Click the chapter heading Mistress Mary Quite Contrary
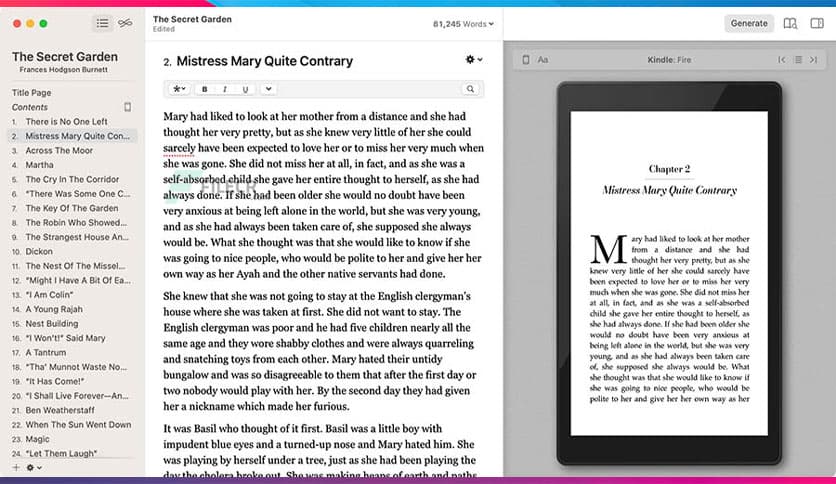This screenshot has height=484, width=836. pos(264,61)
